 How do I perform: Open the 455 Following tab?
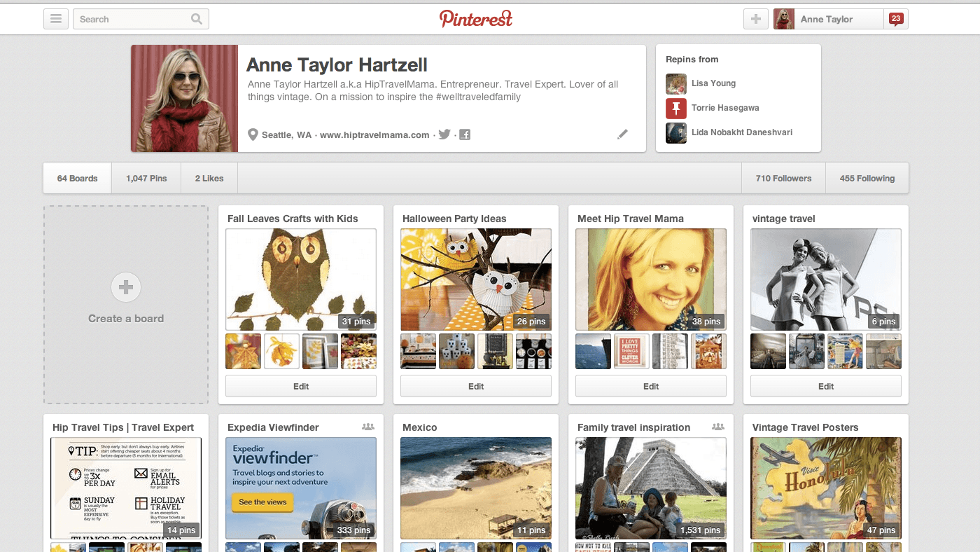[x=867, y=179]
